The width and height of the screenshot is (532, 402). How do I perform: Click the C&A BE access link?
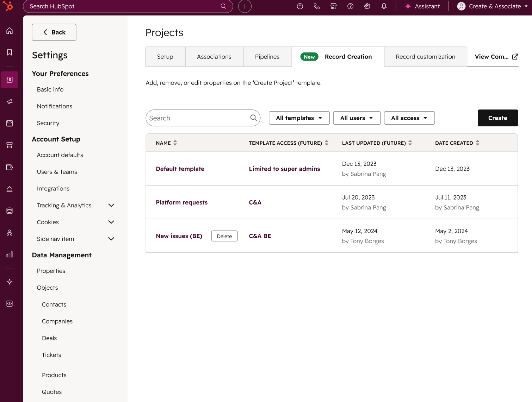(260, 236)
